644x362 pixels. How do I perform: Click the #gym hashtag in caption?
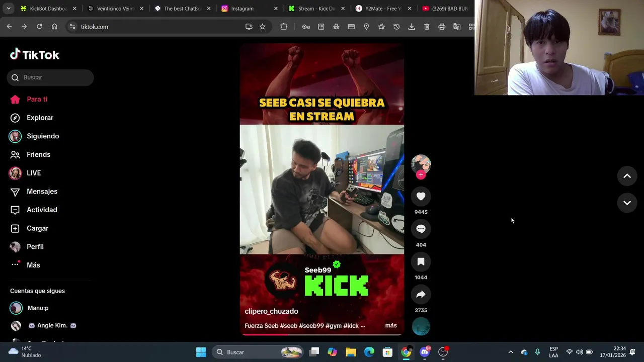point(333,326)
